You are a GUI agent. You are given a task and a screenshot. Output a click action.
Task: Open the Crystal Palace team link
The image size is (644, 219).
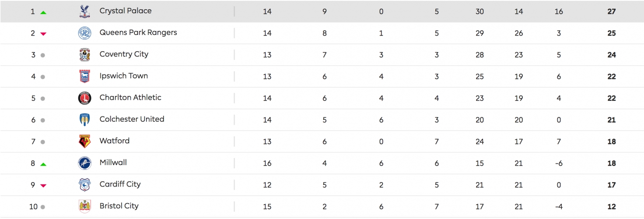point(126,11)
